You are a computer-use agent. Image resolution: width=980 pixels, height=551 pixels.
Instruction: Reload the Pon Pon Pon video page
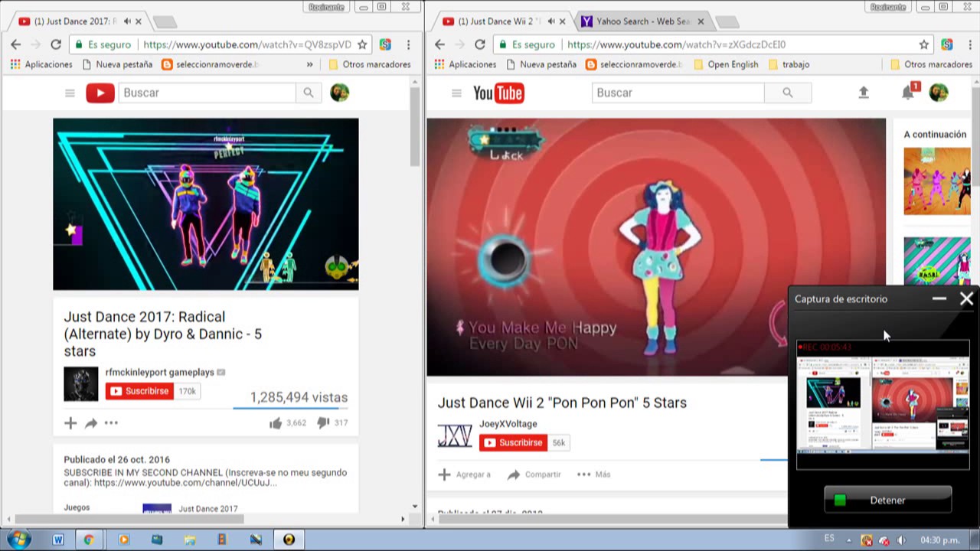pyautogui.click(x=479, y=44)
